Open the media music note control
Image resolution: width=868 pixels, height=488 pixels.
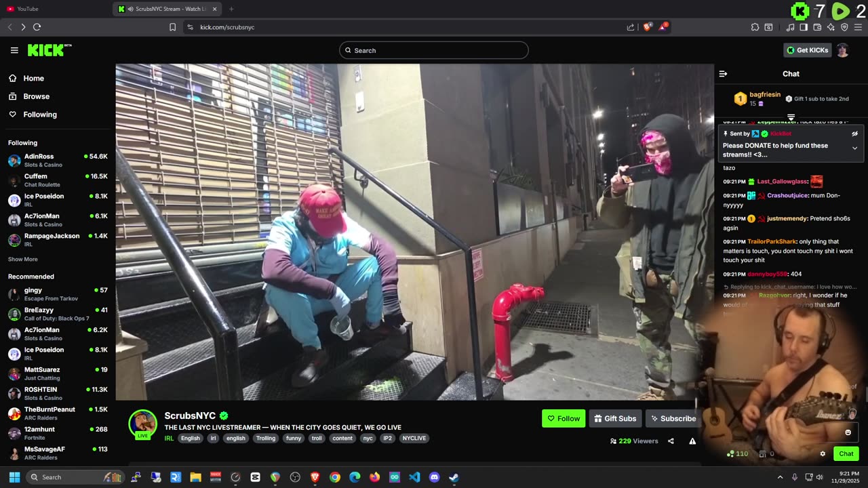(790, 27)
